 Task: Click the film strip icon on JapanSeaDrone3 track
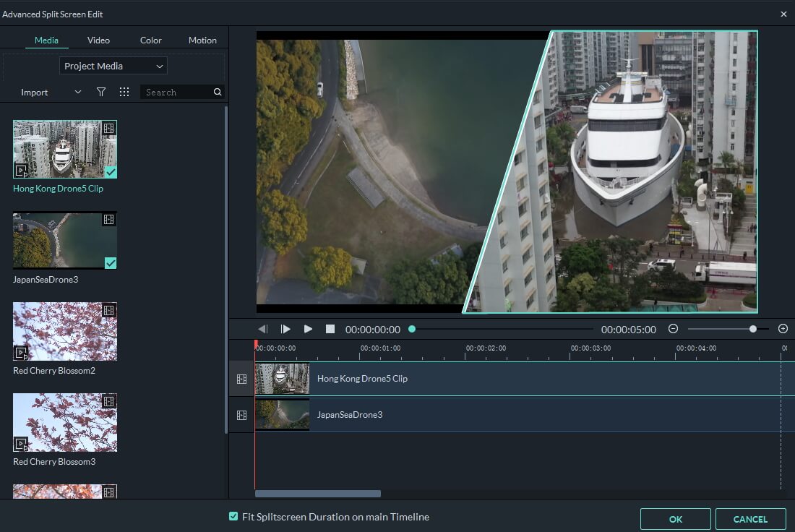click(241, 414)
